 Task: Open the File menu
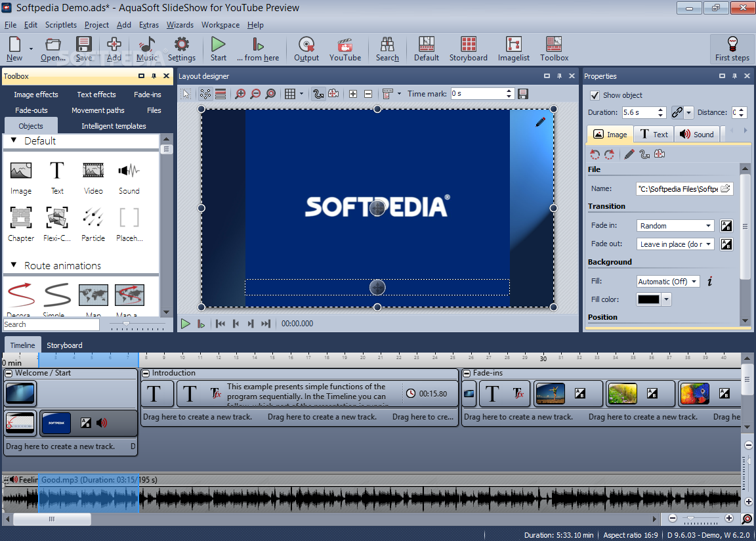click(x=10, y=25)
